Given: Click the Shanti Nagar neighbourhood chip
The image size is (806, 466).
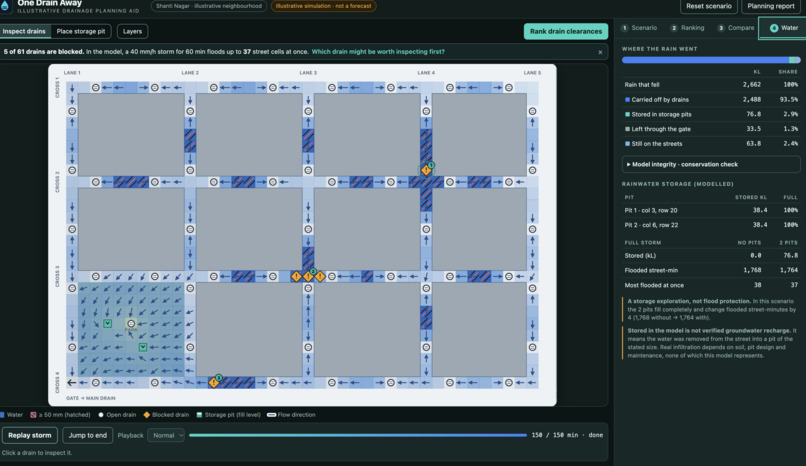Looking at the screenshot, I should (209, 6).
